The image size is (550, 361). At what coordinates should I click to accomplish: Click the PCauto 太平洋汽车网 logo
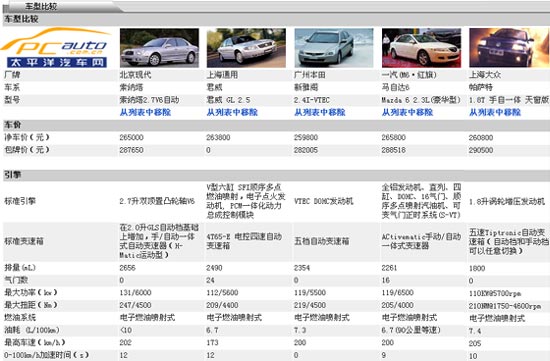tap(56, 48)
